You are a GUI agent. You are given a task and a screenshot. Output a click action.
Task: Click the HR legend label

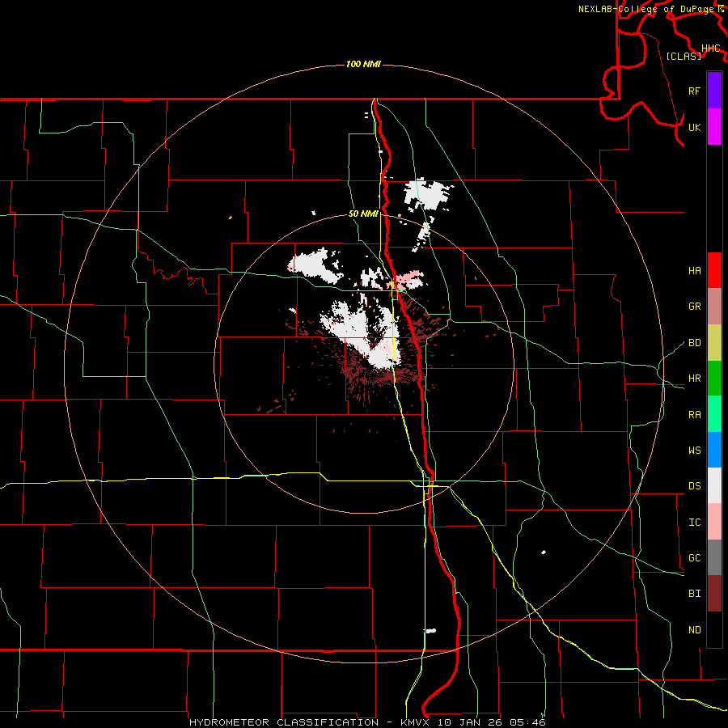click(x=694, y=379)
